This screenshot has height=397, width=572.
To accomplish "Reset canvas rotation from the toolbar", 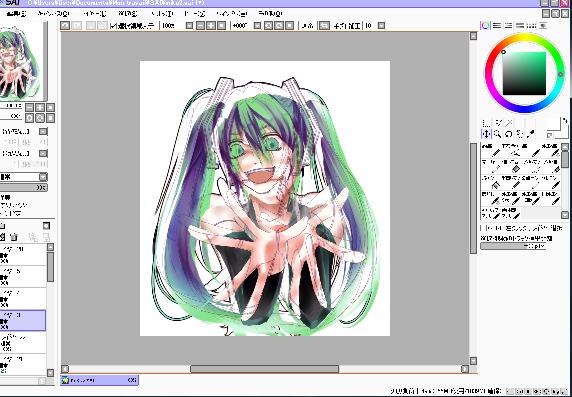I will pyautogui.click(x=290, y=26).
